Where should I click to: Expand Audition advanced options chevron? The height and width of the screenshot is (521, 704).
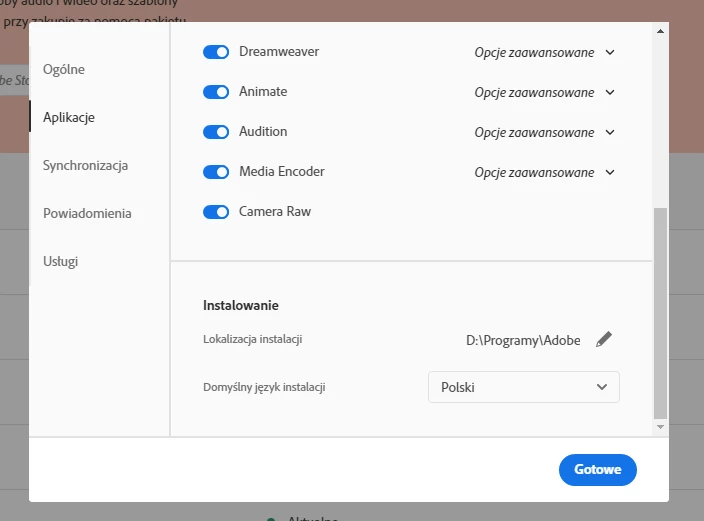tap(610, 132)
